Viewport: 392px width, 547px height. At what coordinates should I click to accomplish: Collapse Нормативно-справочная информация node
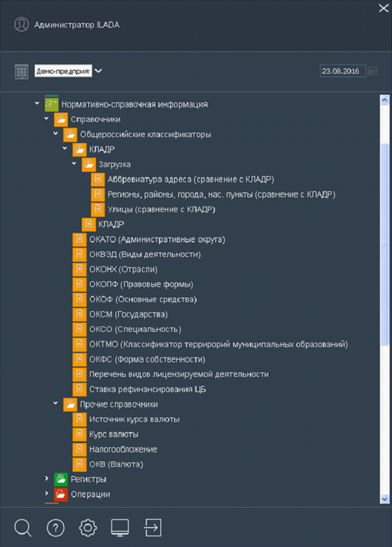(x=37, y=103)
